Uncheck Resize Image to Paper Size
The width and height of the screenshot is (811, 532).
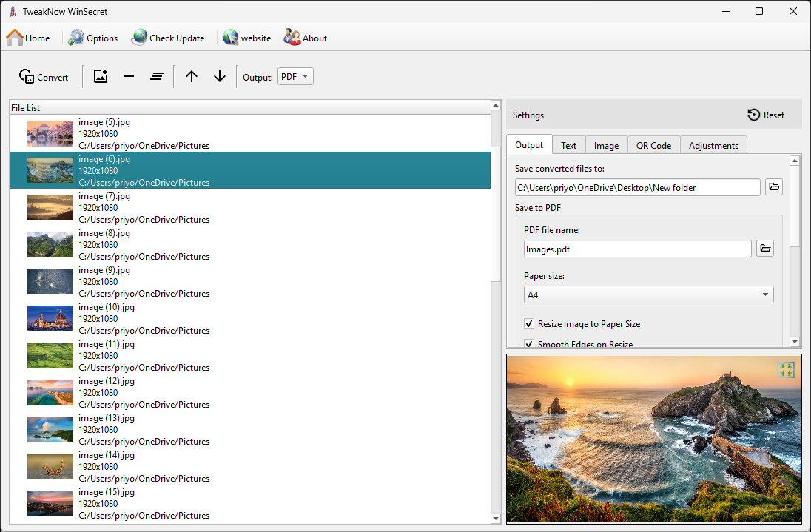[x=529, y=324]
